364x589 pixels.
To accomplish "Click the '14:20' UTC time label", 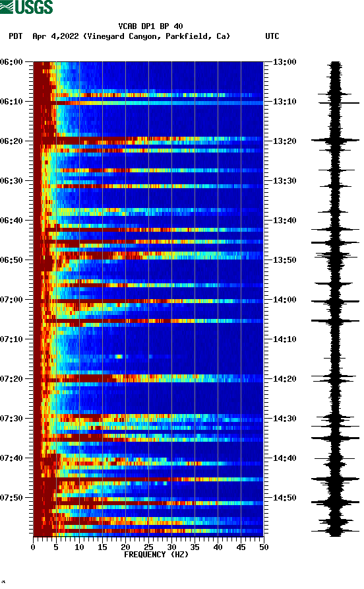I will pos(284,379).
